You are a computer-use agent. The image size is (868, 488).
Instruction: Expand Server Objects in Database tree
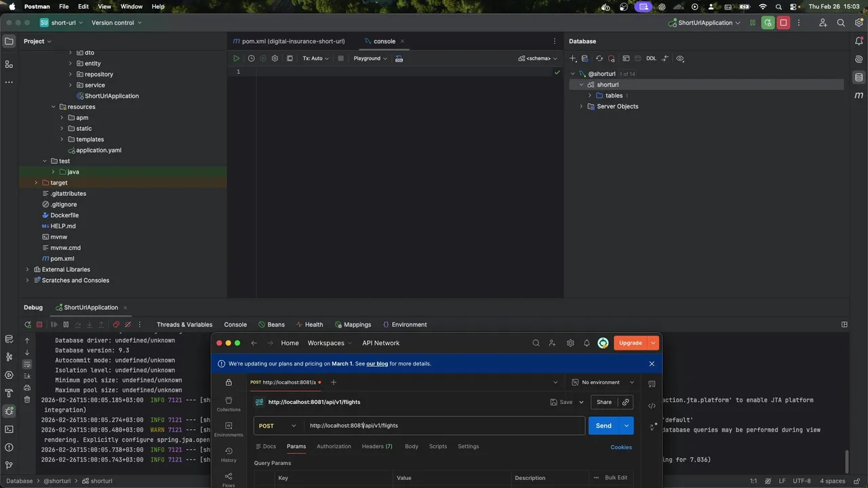[x=581, y=106]
